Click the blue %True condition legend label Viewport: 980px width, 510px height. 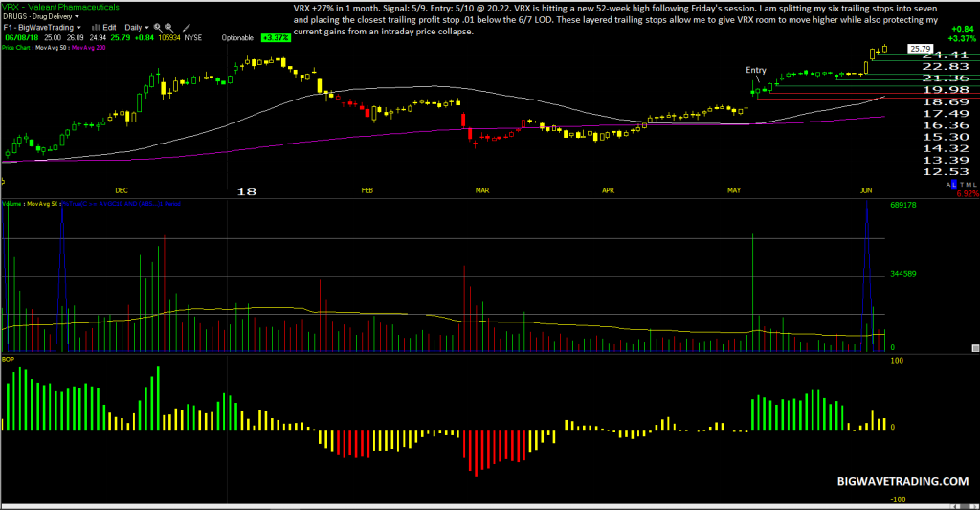122,204
